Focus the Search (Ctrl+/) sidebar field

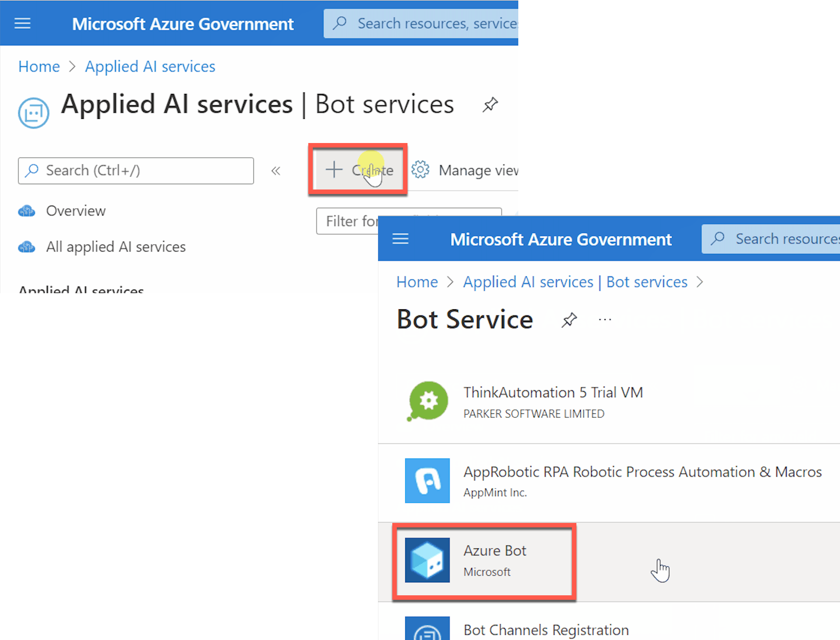(136, 170)
